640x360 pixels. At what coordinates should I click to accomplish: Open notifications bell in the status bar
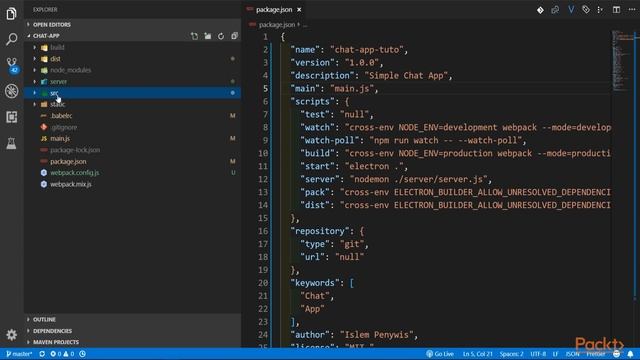[631, 354]
